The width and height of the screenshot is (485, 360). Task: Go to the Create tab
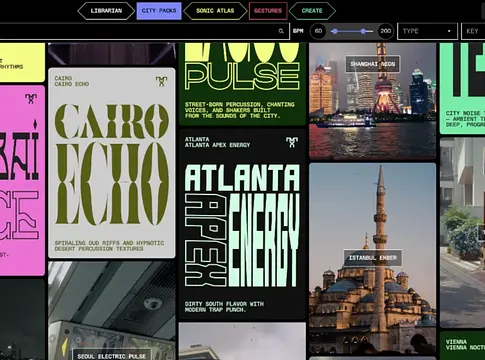[312, 11]
